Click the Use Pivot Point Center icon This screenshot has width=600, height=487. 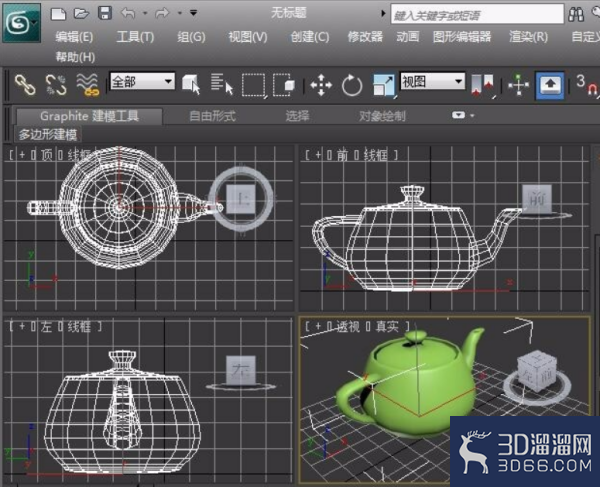(483, 85)
